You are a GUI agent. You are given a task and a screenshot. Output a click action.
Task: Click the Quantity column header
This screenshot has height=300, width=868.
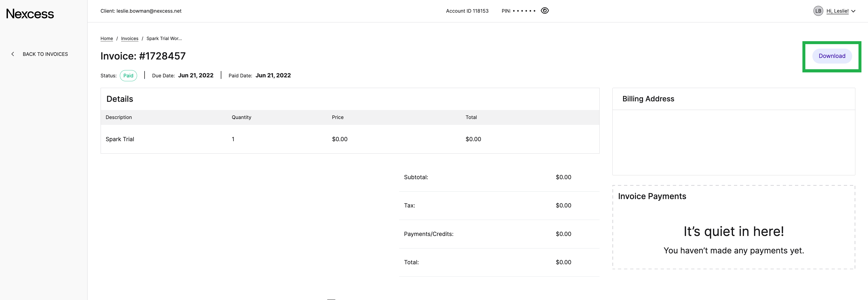coord(241,117)
